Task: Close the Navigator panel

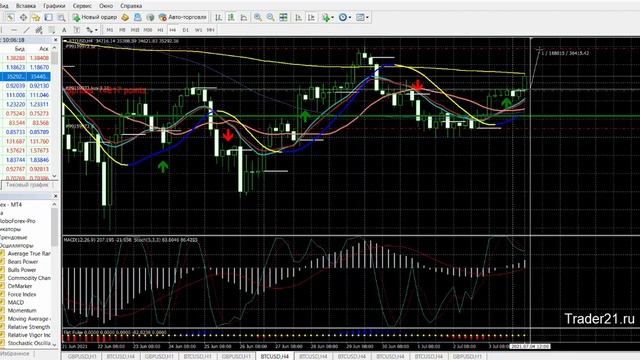Action: tap(56, 196)
